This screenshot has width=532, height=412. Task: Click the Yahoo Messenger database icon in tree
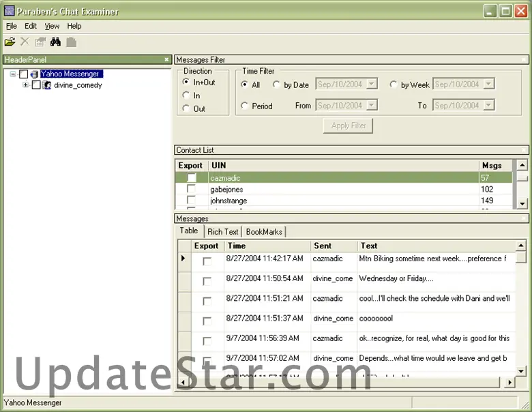(34, 74)
